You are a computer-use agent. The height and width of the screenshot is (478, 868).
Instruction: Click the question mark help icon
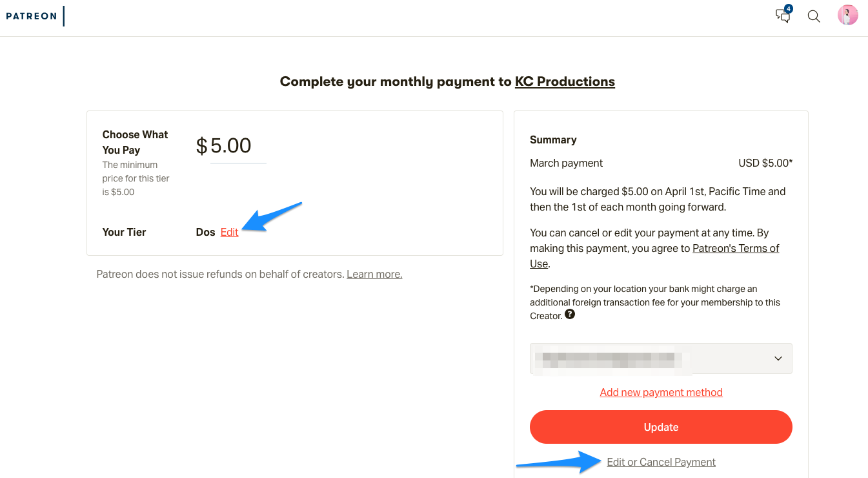(x=570, y=315)
